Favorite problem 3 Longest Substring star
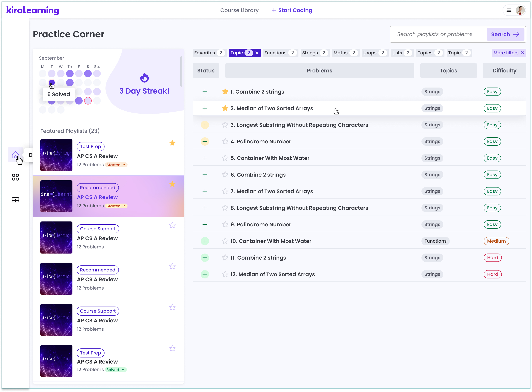The image size is (532, 392). coord(225,125)
